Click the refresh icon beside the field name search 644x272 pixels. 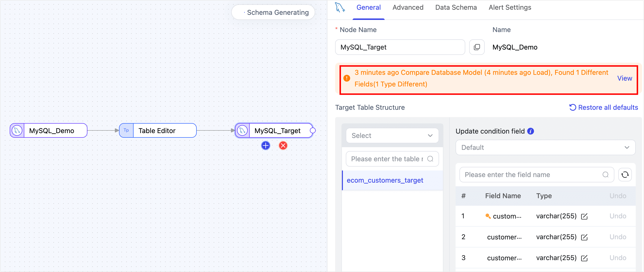click(625, 175)
